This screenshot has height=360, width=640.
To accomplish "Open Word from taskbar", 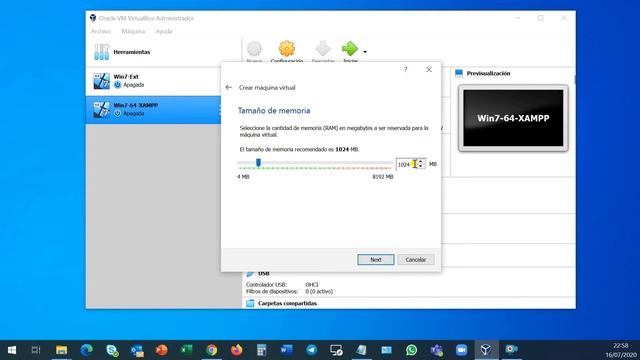I will [286, 350].
